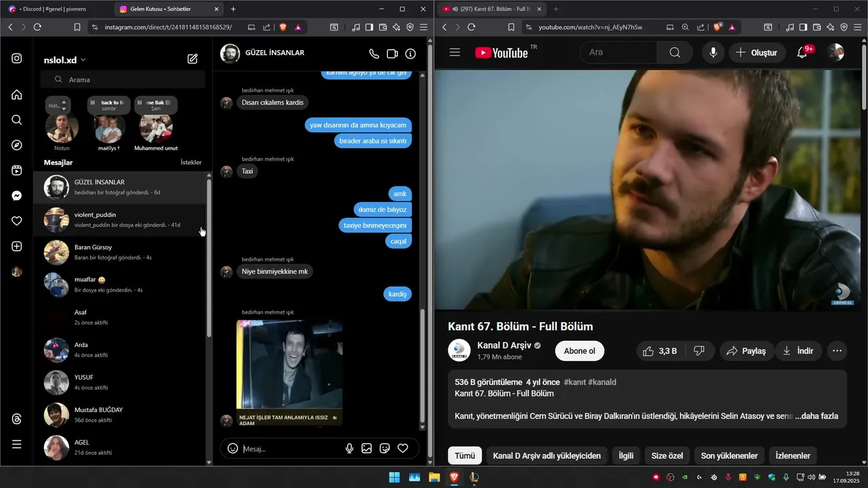The width and height of the screenshot is (868, 488).
Task: Select İzlenenler filter chip
Action: click(793, 455)
